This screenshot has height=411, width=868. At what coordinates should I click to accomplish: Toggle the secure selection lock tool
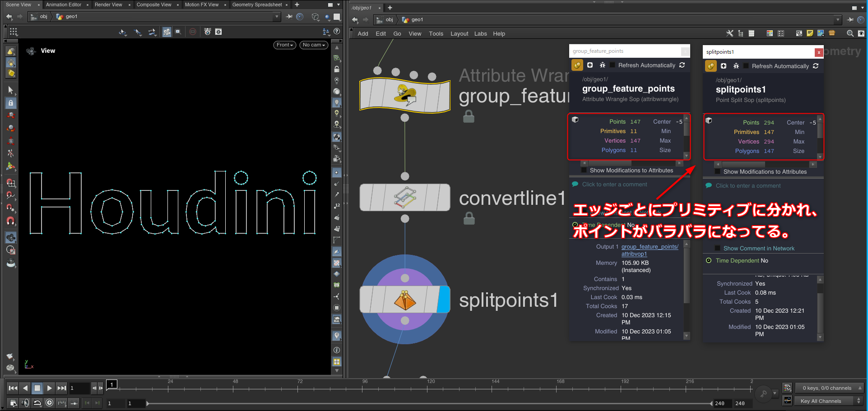click(11, 103)
